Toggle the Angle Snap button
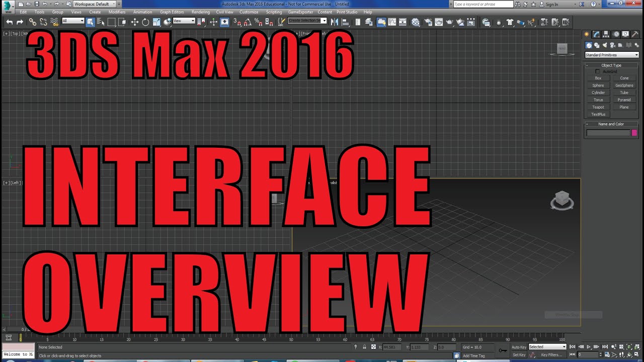Image resolution: width=644 pixels, height=362 pixels. (248, 22)
